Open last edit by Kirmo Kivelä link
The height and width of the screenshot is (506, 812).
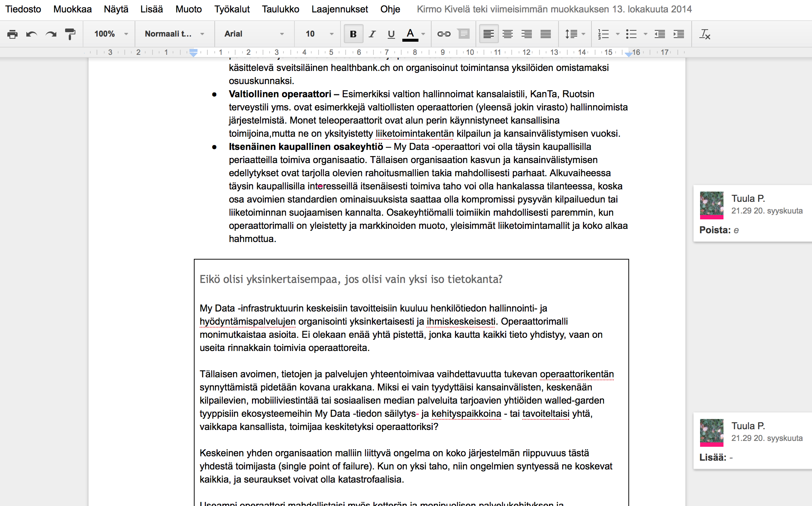(x=555, y=9)
